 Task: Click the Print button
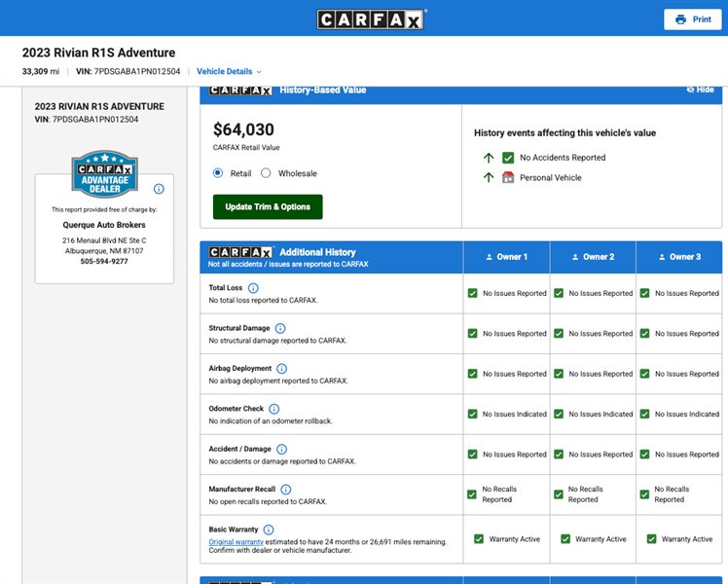point(693,19)
